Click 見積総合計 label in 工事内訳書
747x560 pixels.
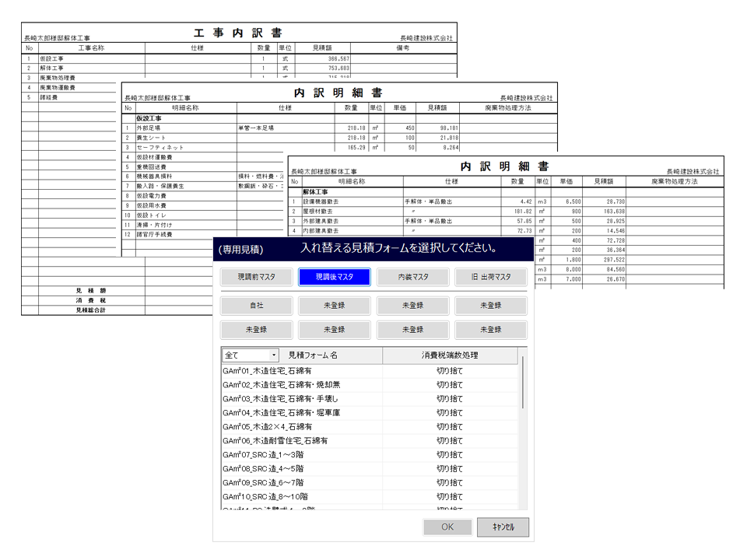(x=90, y=310)
